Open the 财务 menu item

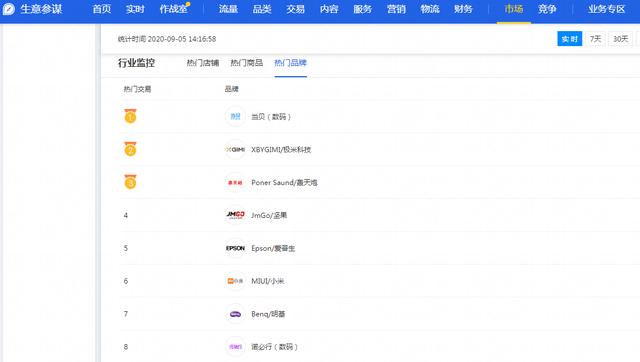point(463,9)
